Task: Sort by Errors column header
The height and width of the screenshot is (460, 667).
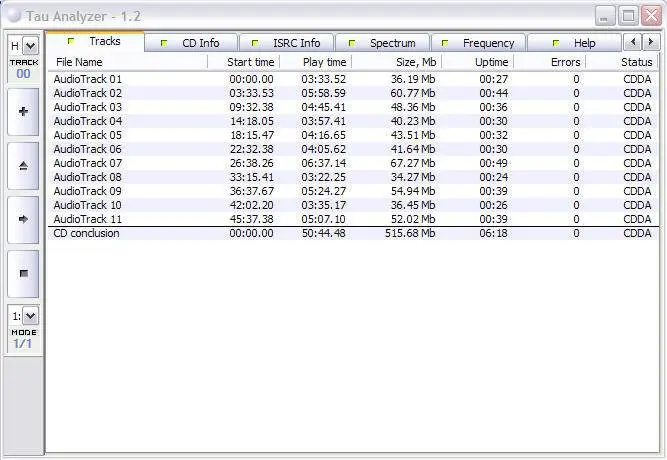Action: [x=550, y=62]
